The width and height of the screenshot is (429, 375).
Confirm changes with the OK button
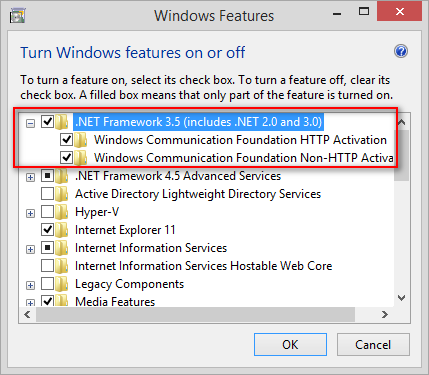290,345
